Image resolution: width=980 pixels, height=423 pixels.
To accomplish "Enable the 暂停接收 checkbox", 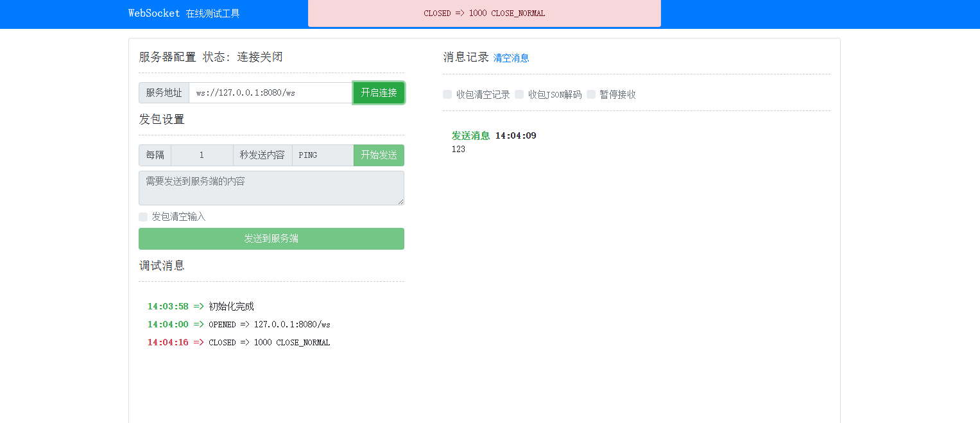I will [x=591, y=94].
